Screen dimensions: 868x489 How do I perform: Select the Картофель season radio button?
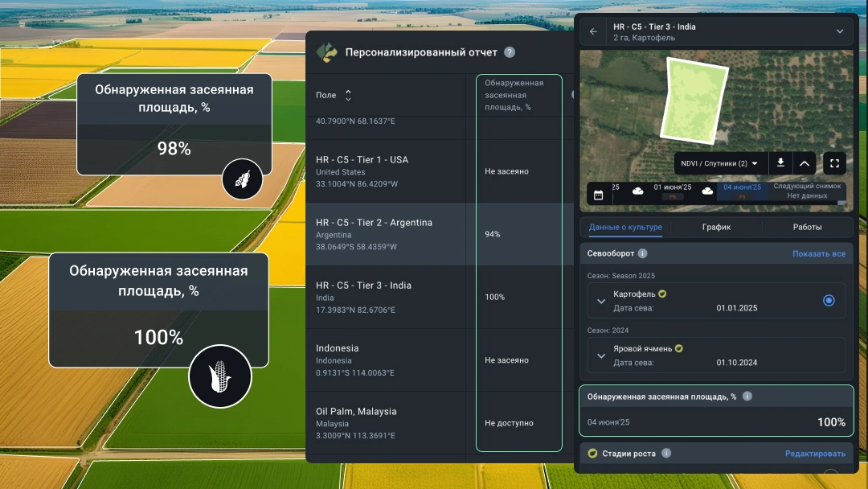829,301
